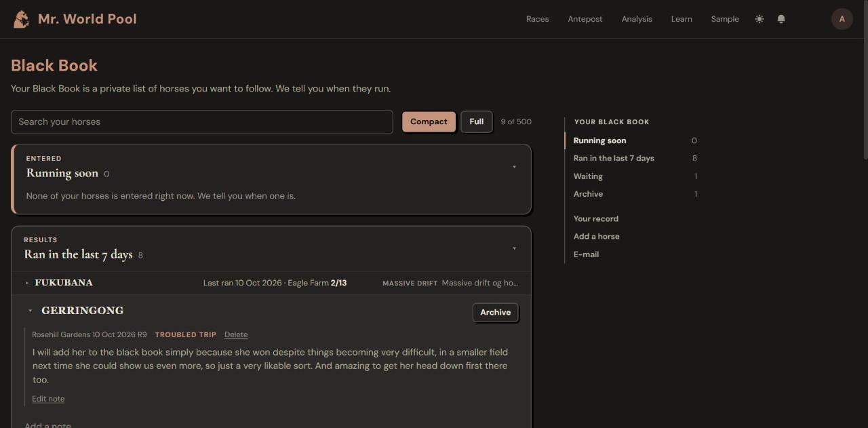Screen dimensions: 868x428
Task: Click the GERRINGONG horse name
Action: 83,311
